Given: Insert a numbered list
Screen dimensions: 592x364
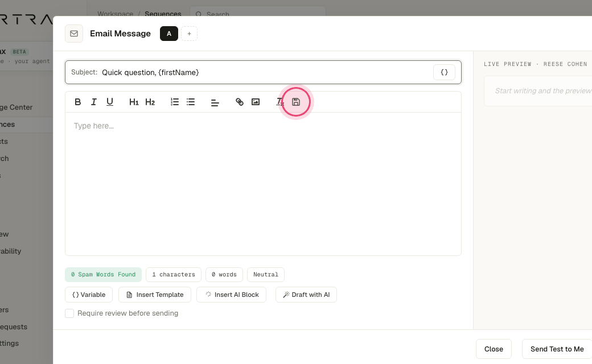Looking at the screenshot, I should click(174, 102).
